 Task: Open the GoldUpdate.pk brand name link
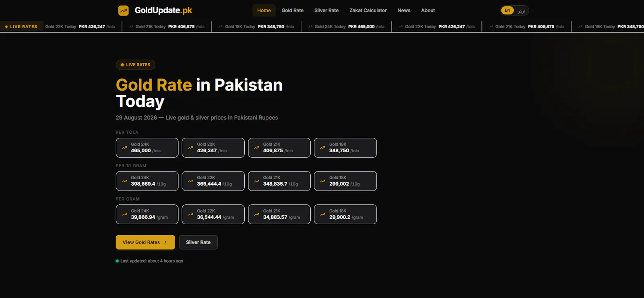[163, 10]
